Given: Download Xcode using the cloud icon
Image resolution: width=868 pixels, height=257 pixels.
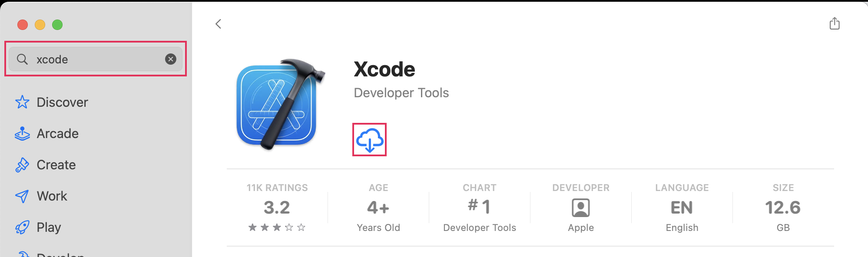Looking at the screenshot, I should [x=369, y=140].
